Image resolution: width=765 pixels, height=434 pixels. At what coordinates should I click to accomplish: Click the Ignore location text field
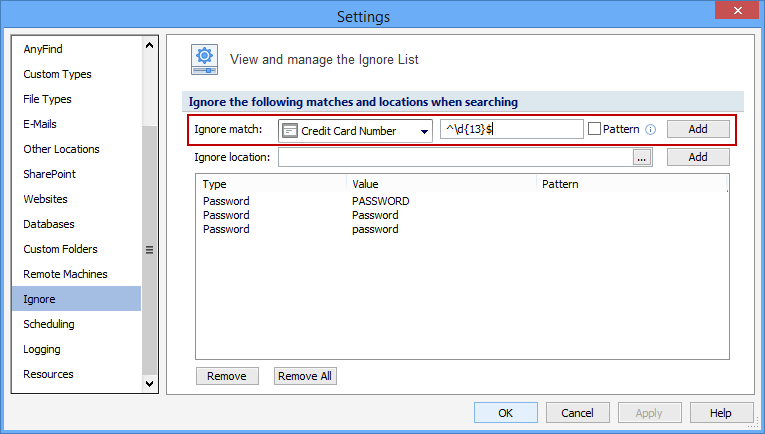click(455, 157)
